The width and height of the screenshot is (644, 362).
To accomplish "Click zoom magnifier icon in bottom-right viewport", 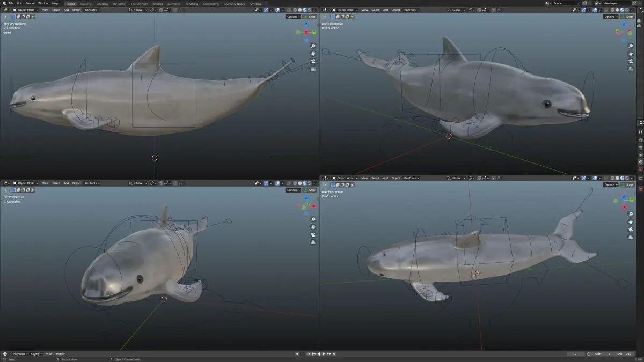I will coord(631,215).
